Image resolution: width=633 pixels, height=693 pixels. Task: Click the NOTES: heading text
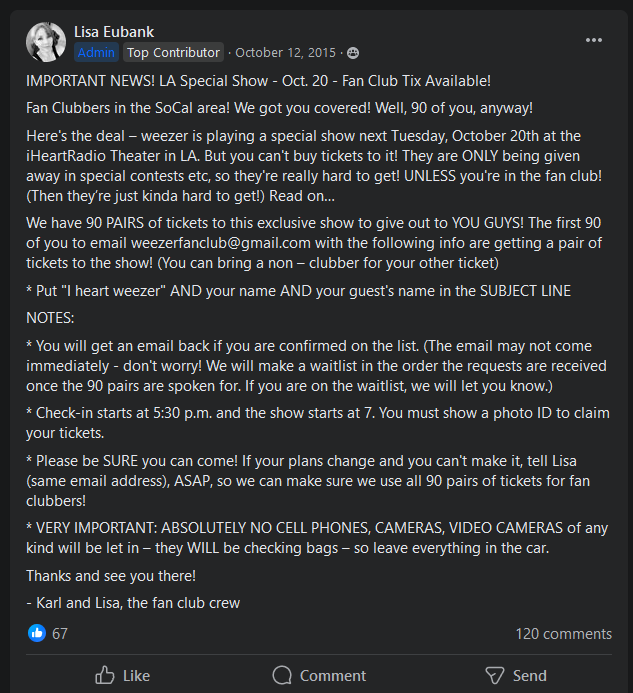point(51,316)
